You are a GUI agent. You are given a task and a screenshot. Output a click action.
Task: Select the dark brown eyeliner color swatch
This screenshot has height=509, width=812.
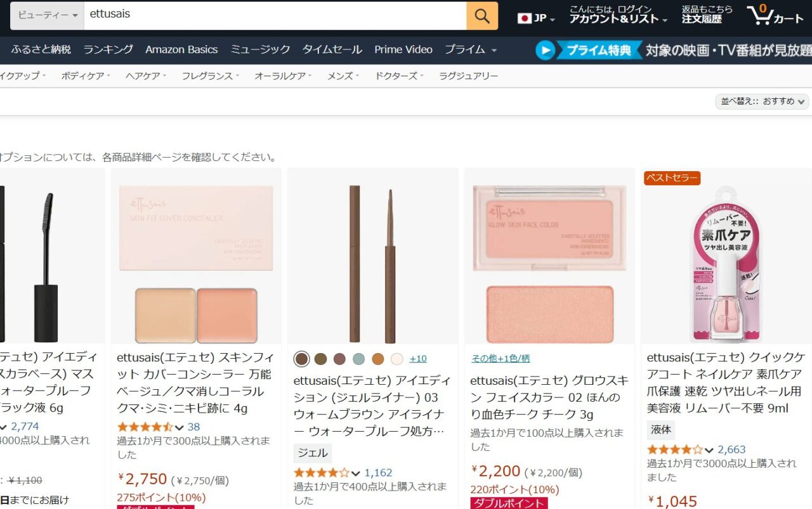tap(301, 359)
